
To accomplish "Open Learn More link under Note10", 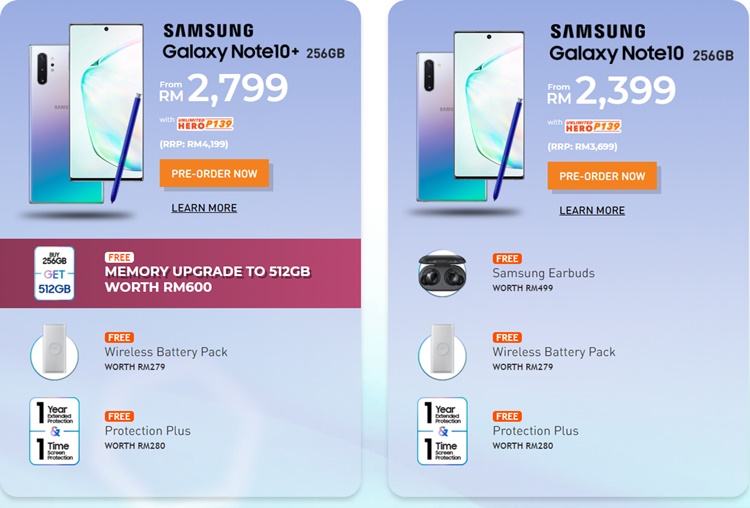I will [x=592, y=210].
